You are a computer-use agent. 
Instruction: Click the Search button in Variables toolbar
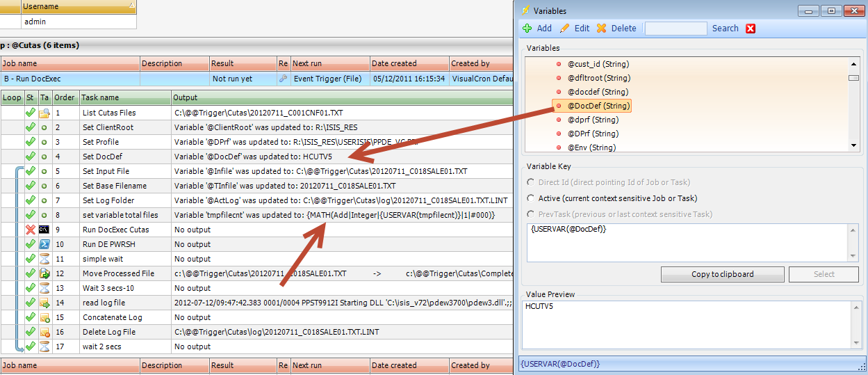pos(725,29)
